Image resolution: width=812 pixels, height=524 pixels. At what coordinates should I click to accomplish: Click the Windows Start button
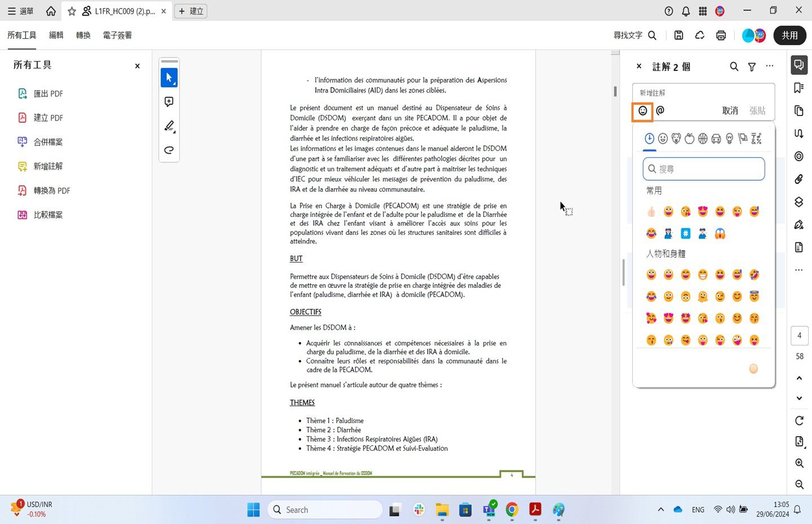tap(254, 509)
